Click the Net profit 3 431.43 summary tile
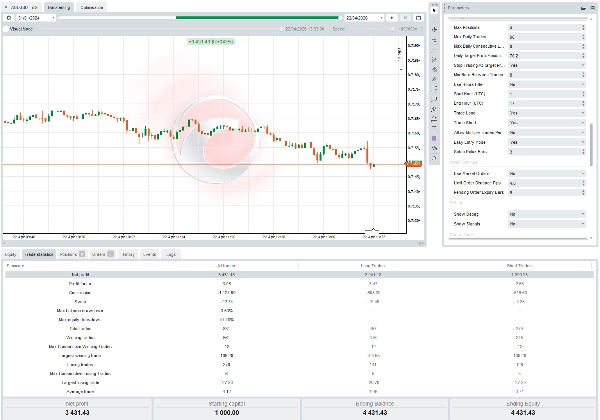Viewport: 600px width, 420px height. [77, 409]
